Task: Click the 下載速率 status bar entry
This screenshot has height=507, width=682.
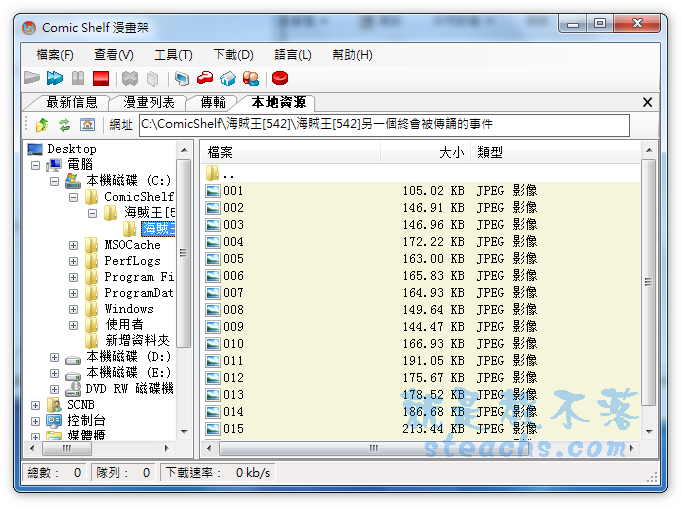Action: pyautogui.click(x=218, y=473)
